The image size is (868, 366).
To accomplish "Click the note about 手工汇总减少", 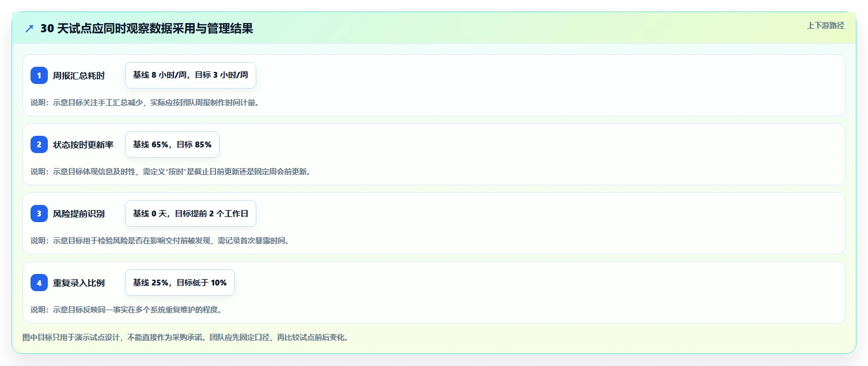I will [145, 102].
